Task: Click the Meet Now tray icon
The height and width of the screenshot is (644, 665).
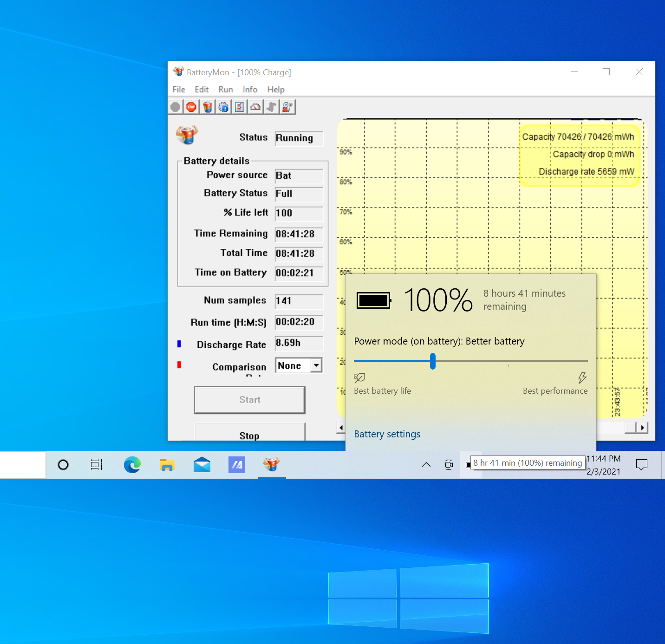Action: click(449, 465)
